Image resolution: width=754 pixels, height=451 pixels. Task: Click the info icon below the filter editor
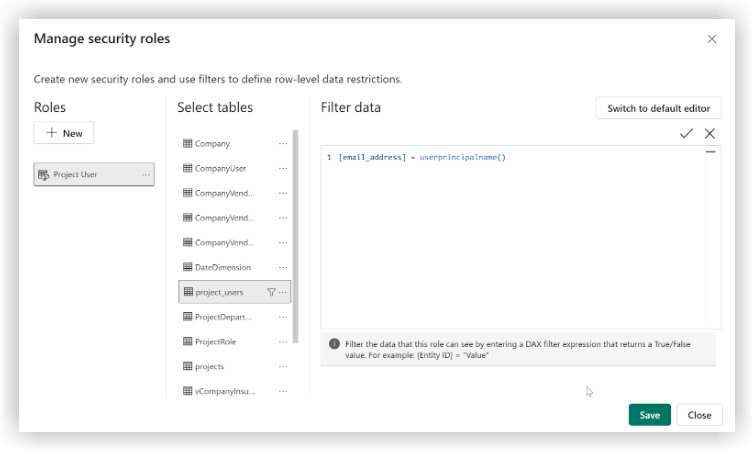[x=334, y=343]
